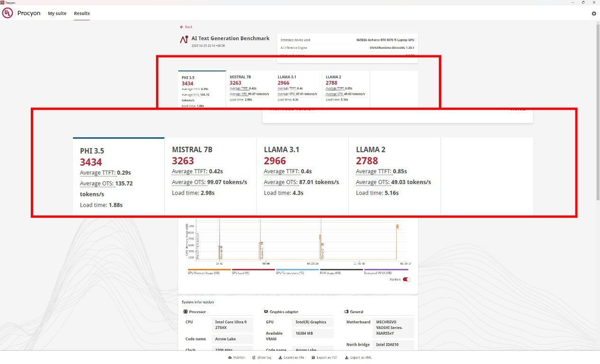
Task: Click the AI benchmark icon beside the title
Action: [x=184, y=40]
